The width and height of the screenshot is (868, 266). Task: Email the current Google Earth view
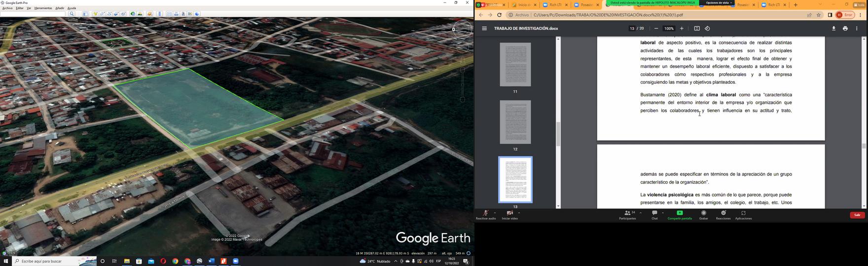[169, 14]
